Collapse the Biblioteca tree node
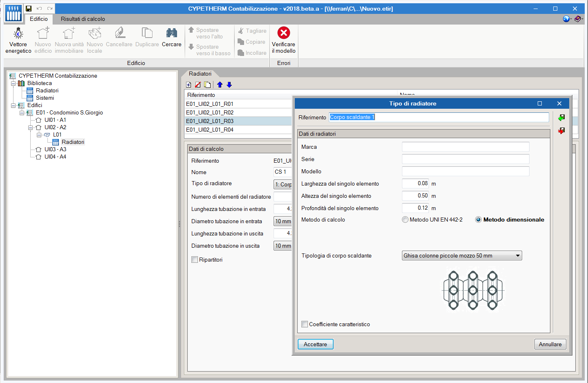The image size is (588, 383). (13, 83)
